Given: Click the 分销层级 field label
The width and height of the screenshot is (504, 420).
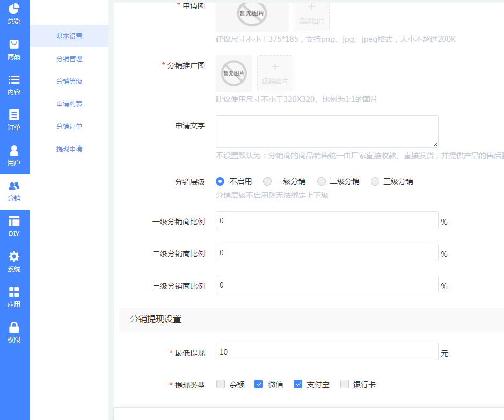Looking at the screenshot, I should [189, 182].
